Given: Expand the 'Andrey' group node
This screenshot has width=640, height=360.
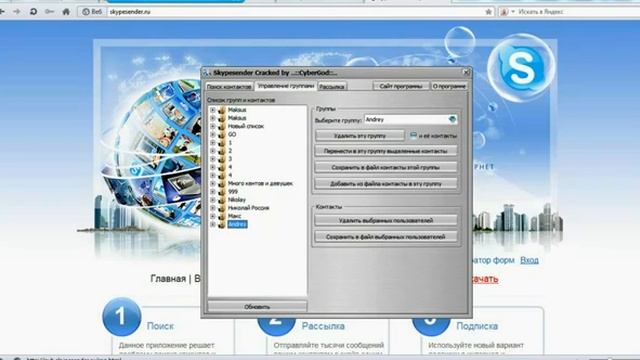Looking at the screenshot, I should [213, 224].
